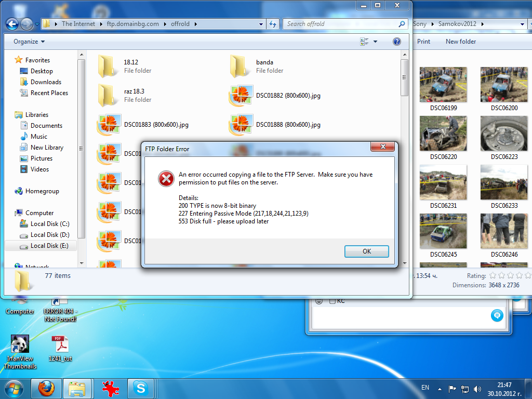Click the file list vertical scrollbar
The height and width of the screenshot is (399, 532).
coord(404,78)
